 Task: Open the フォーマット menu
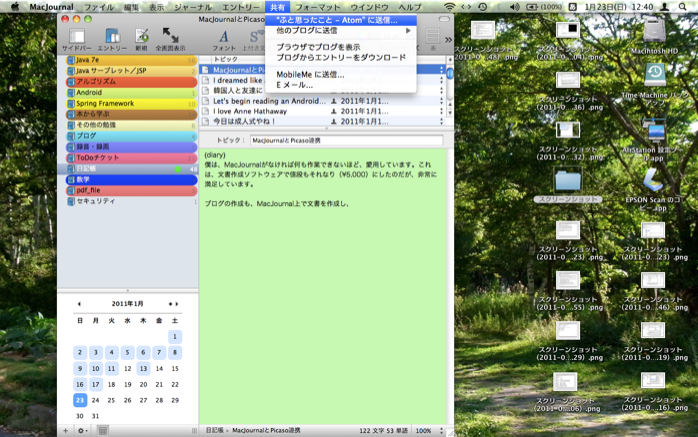317,7
